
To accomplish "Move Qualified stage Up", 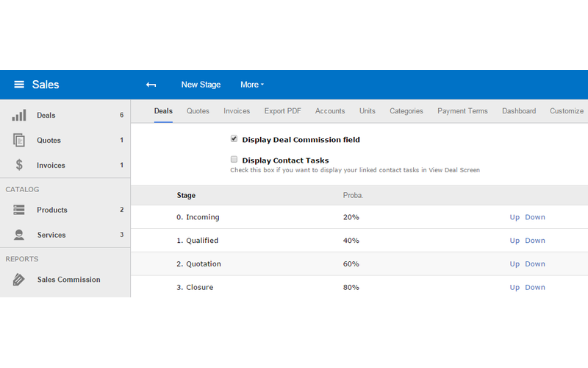I will tap(514, 241).
